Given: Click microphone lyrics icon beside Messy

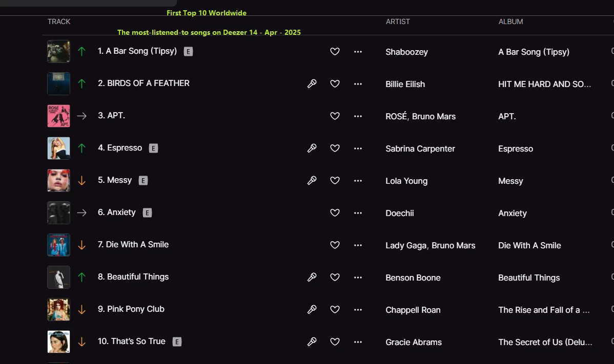Looking at the screenshot, I should (312, 180).
